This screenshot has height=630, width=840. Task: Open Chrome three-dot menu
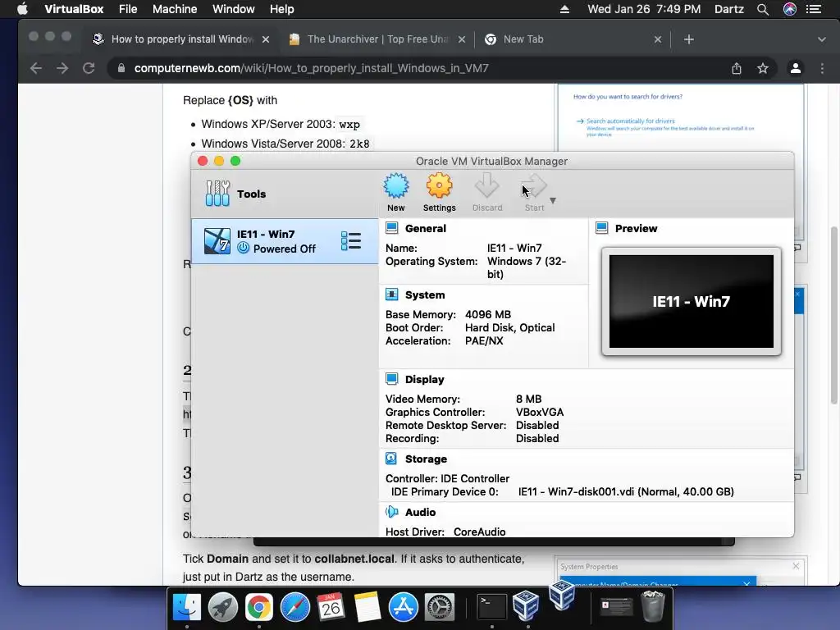pyautogui.click(x=822, y=68)
